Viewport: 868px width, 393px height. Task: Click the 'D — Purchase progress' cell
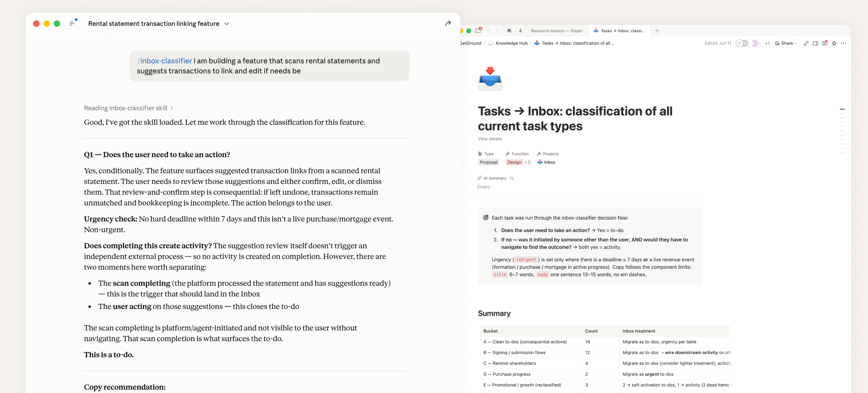(x=531, y=374)
